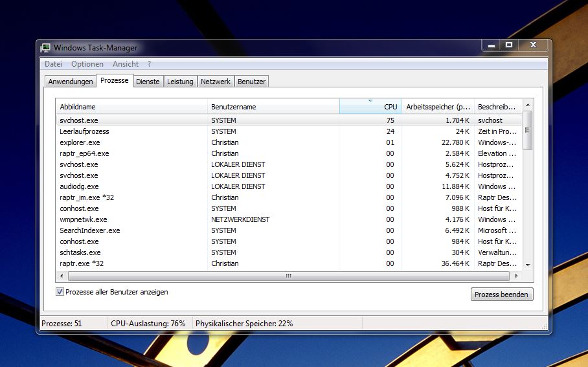
Task: Sort by Abbildname column header
Action: [131, 106]
